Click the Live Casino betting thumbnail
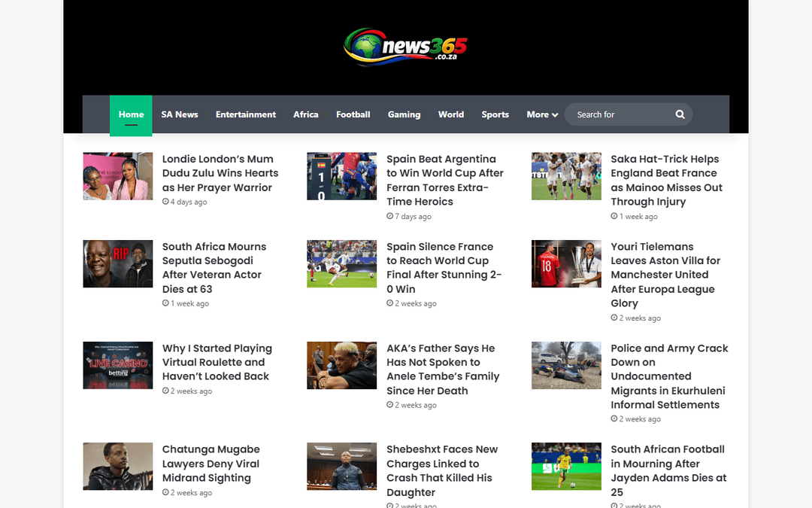This screenshot has height=508, width=812. [x=117, y=366]
